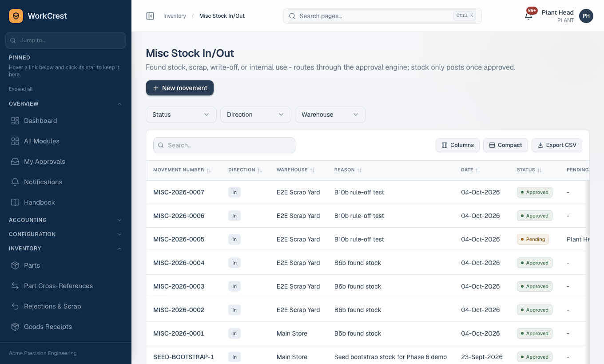Open the Status filter dropdown
604x364 pixels.
(x=181, y=115)
